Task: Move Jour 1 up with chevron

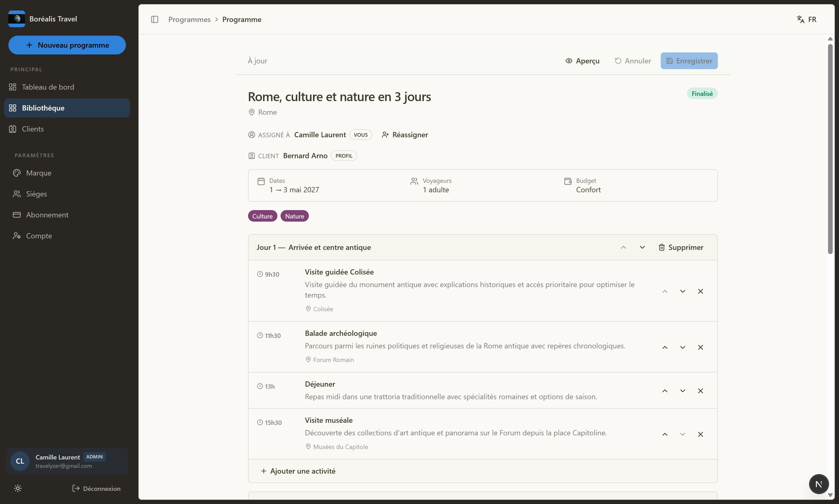Action: [623, 247]
